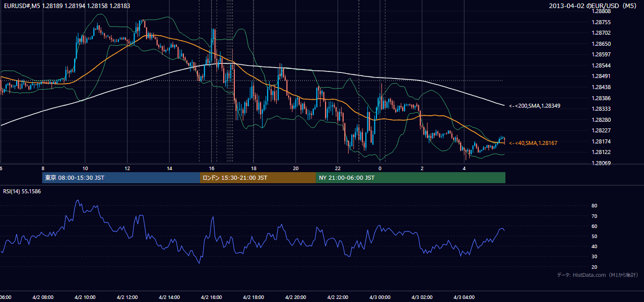644x302 pixels.
Task: Click the 4/2 20:00 time axis label
Action: [295, 297]
